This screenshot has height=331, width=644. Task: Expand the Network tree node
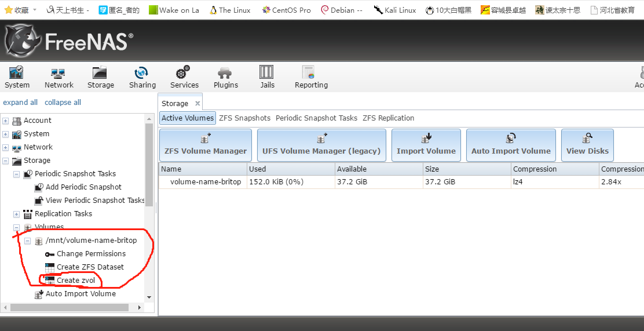5,148
